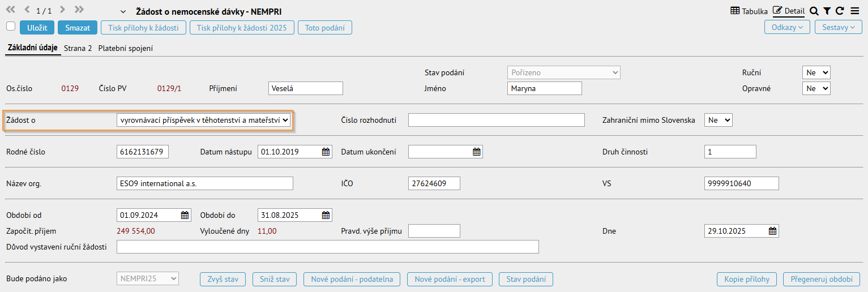The width and height of the screenshot is (868, 292).
Task: Refresh the form with the reload icon
Action: 840,11
